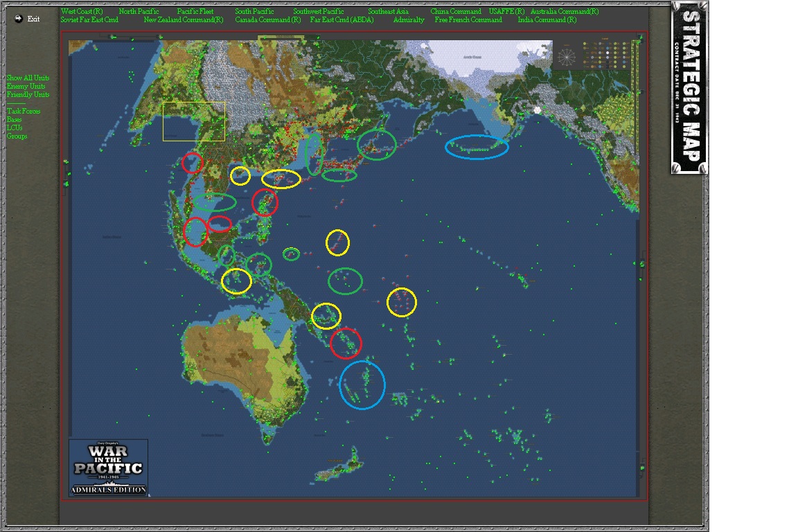Filter map by Groups
Image resolution: width=798 pixels, height=532 pixels.
tap(17, 136)
